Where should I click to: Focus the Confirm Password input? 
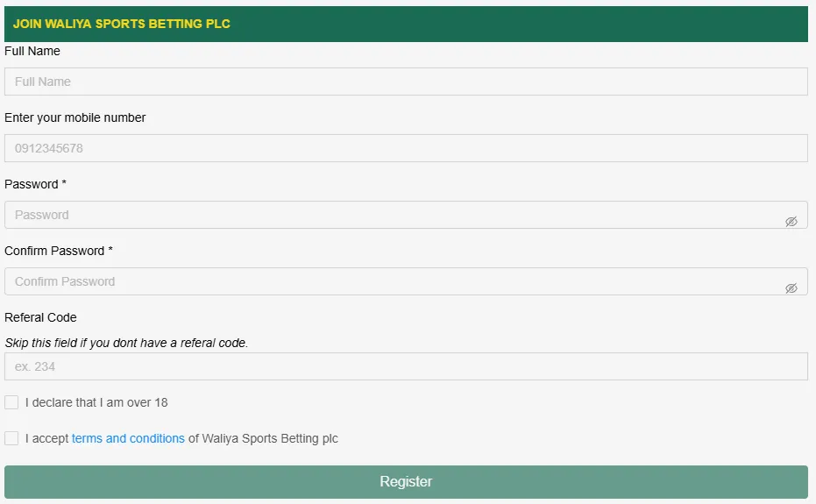(394, 281)
